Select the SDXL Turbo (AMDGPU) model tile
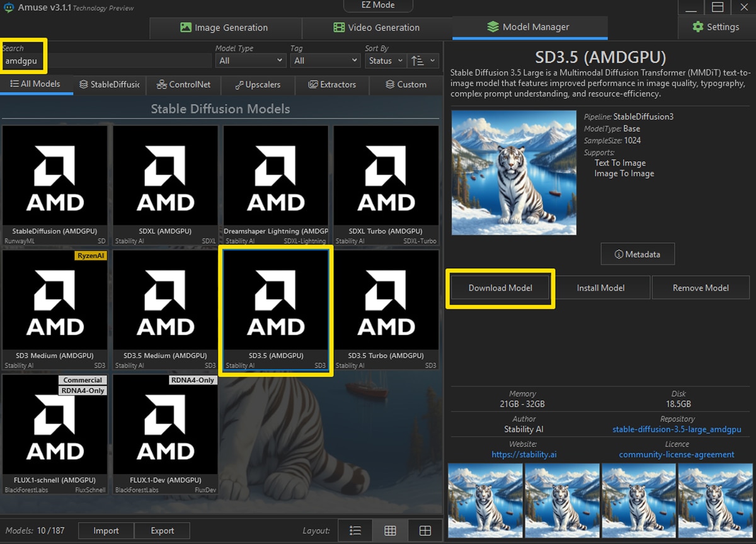 pyautogui.click(x=386, y=185)
